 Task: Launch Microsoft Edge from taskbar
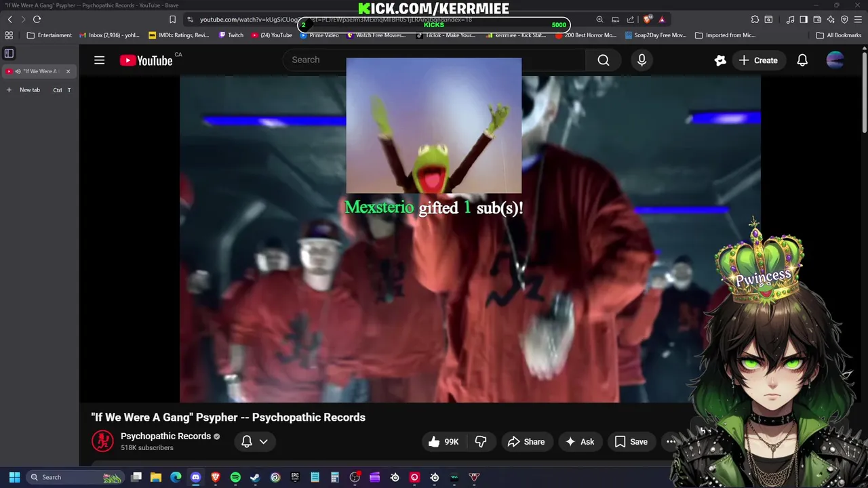(176, 477)
